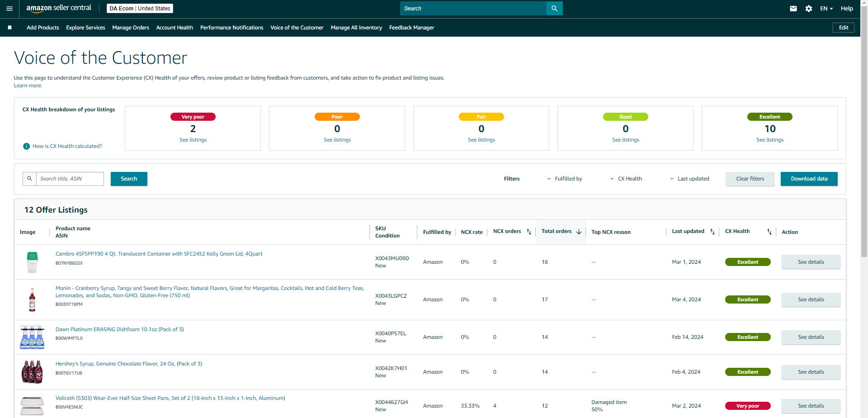Viewport: 868px width, 418px height.
Task: Click See details for Vollrath Sheet Pans row
Action: (x=811, y=406)
